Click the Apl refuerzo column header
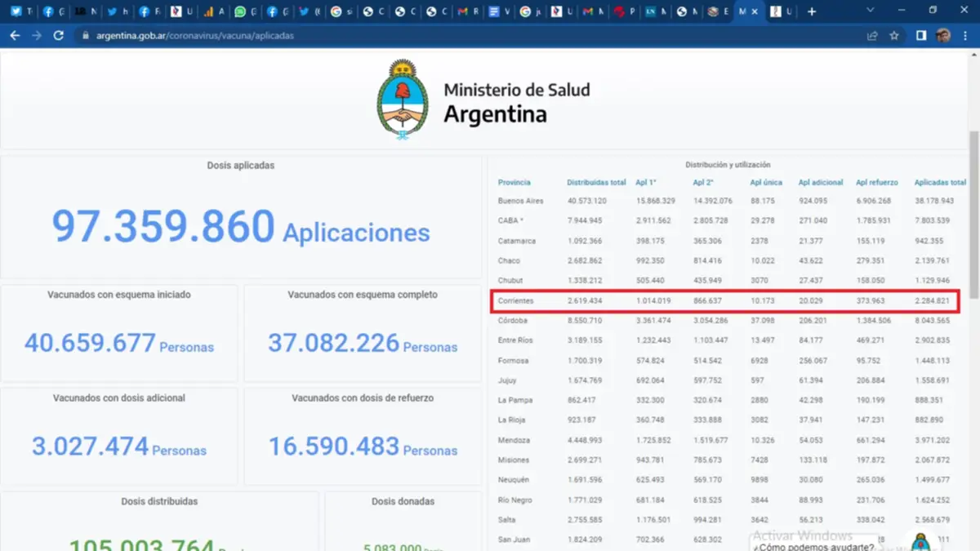 point(876,182)
